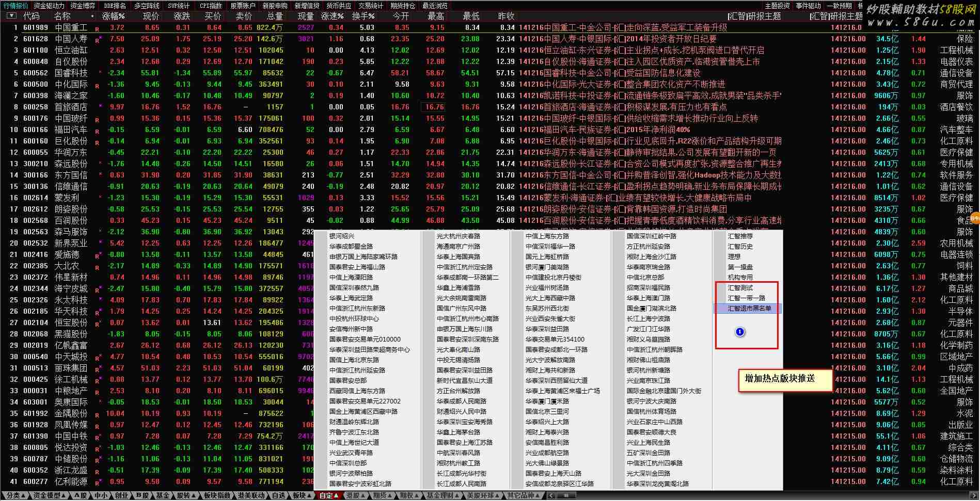This screenshot has height=501, width=980.
Task: Select 国信深圳红岭中路 in the popup list
Action: coord(652,236)
